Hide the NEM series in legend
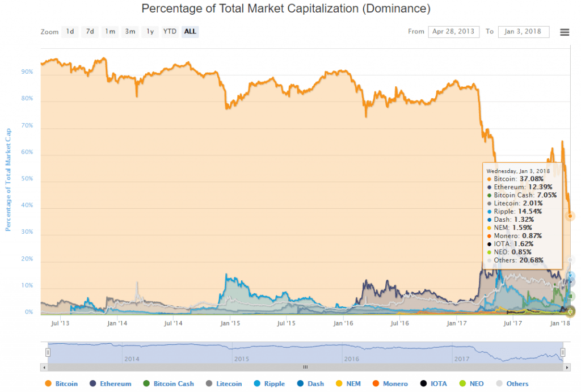 click(357, 384)
